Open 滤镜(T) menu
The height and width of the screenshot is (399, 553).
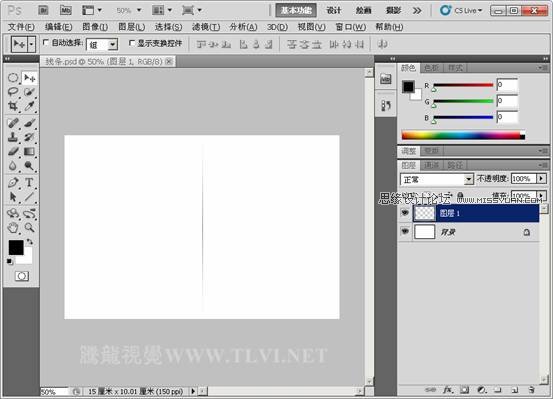tap(206, 27)
